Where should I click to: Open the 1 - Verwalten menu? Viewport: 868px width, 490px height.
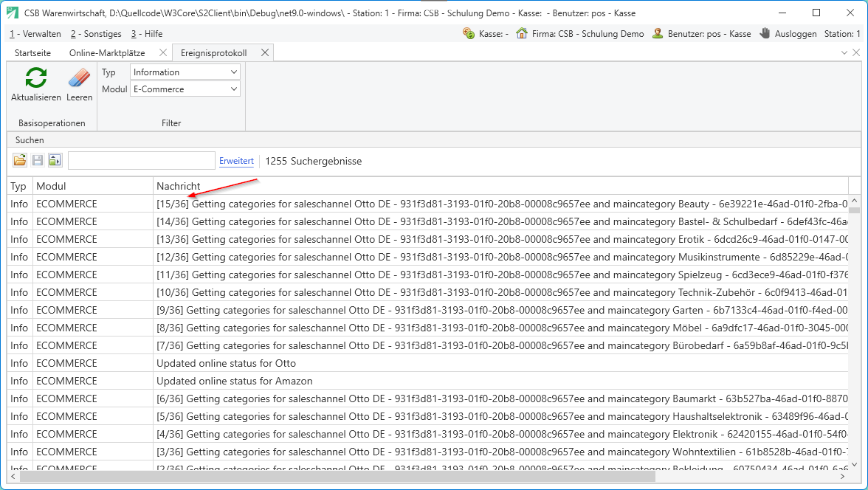pyautogui.click(x=35, y=34)
